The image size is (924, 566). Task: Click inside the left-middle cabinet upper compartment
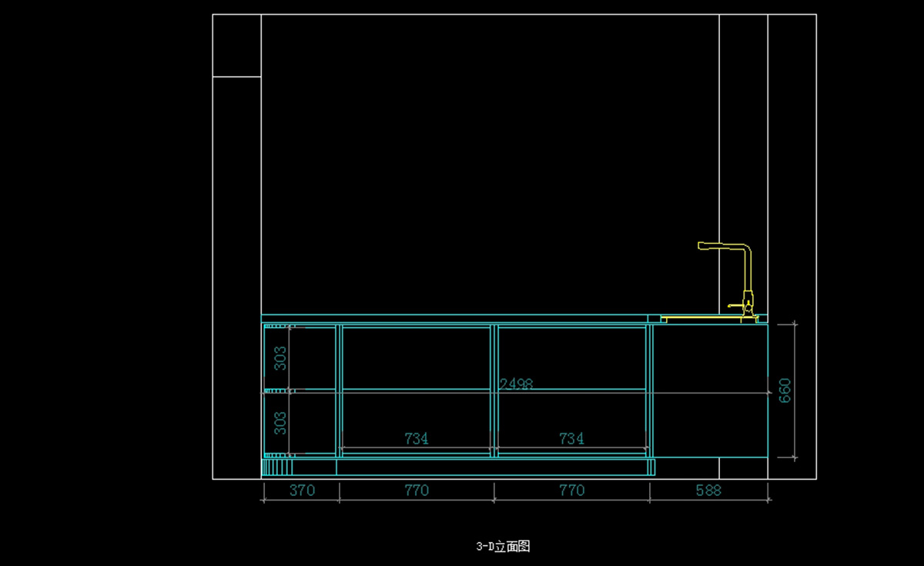[x=416, y=357]
